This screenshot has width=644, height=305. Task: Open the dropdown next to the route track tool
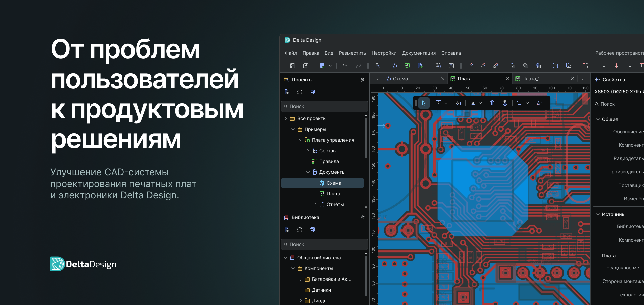[x=527, y=103]
